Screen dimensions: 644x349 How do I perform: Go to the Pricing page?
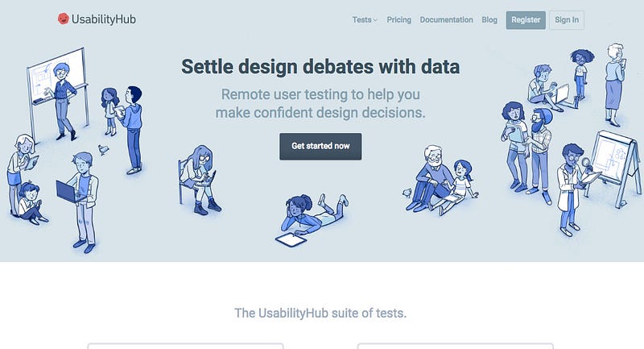tap(398, 19)
